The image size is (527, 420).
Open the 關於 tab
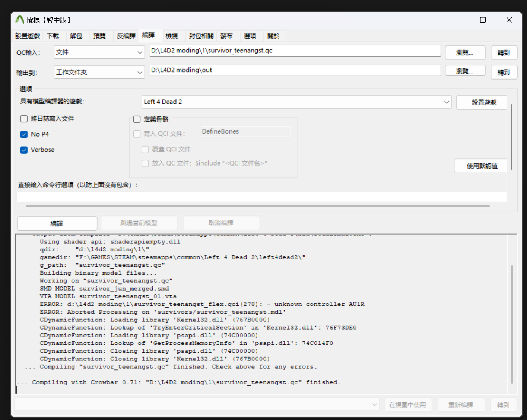(273, 36)
